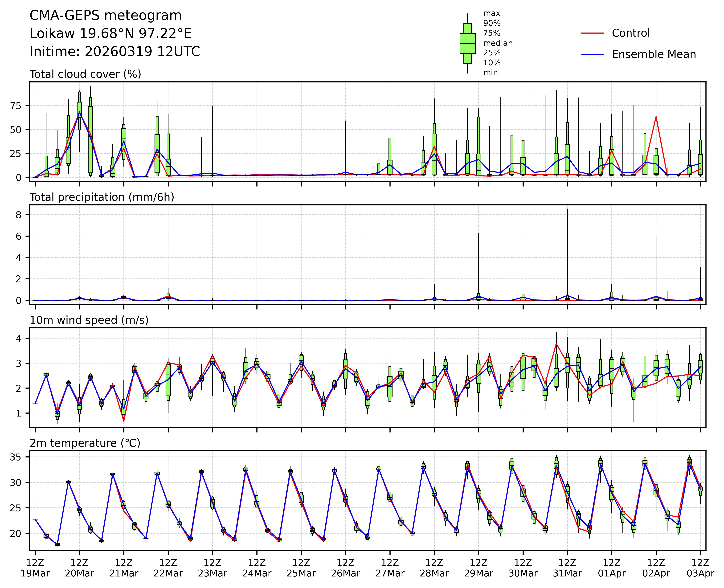Click the 'CMA-GEPS meteogram' title text

pyautogui.click(x=105, y=16)
